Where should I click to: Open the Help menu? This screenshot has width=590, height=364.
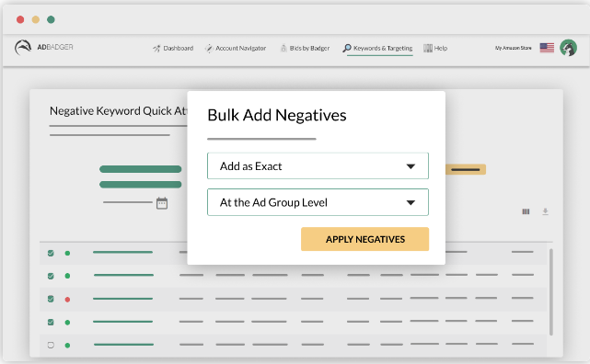click(435, 48)
